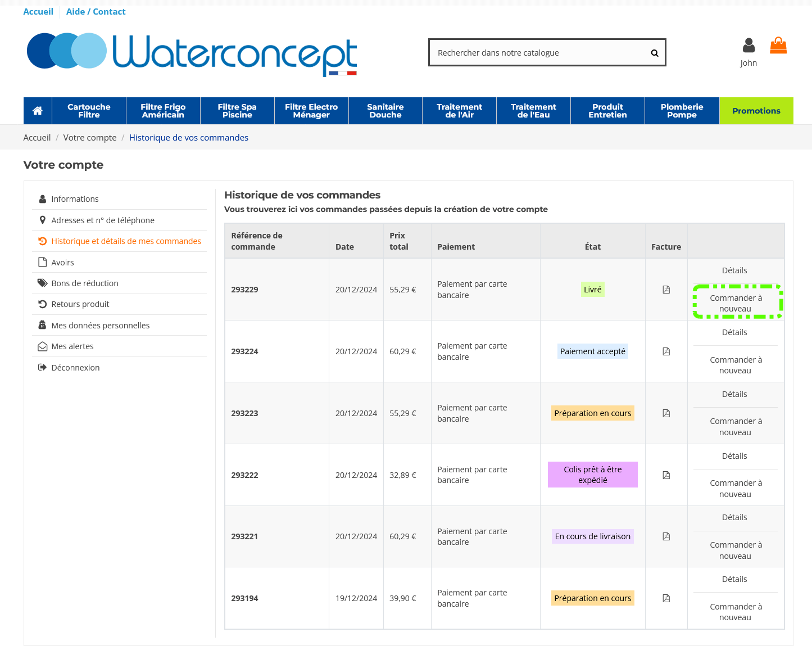Click the Waterconcept logo

click(x=192, y=53)
